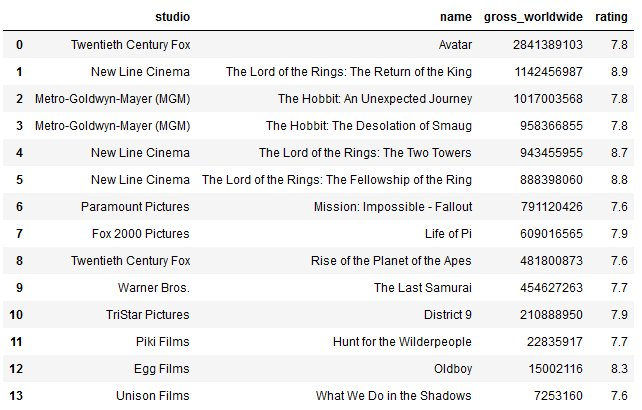642x410 pixels.
Task: Select The Return of the King cell
Action: coord(349,72)
